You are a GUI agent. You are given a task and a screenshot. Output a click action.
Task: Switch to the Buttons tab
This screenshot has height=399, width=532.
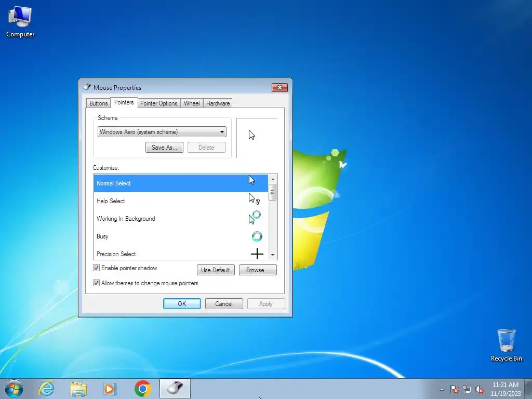point(98,103)
